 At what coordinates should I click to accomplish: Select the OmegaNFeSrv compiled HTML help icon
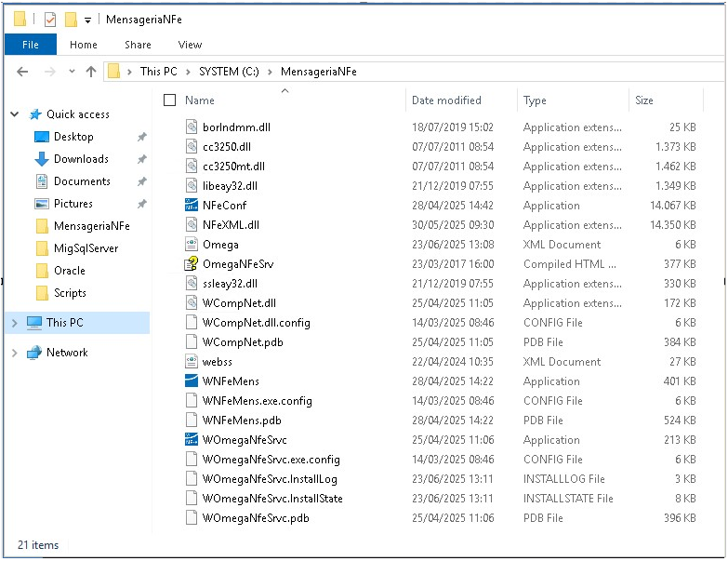tap(192, 264)
